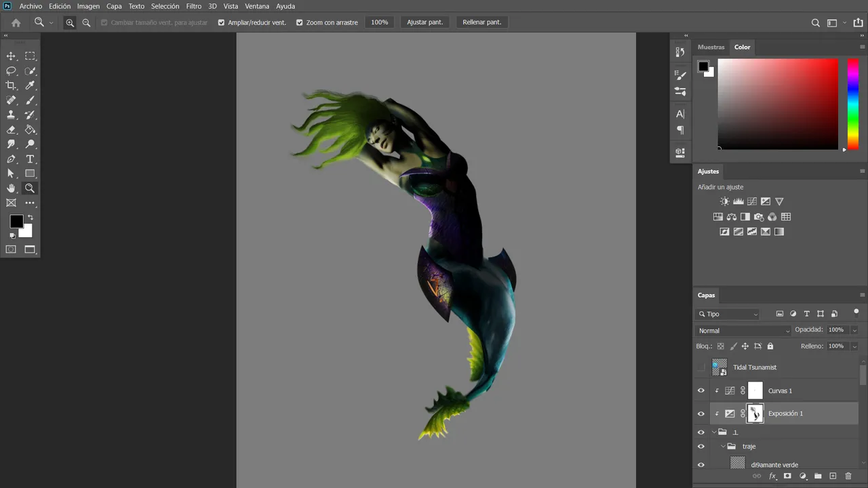
Task: Select the Crop tool
Action: click(11, 85)
